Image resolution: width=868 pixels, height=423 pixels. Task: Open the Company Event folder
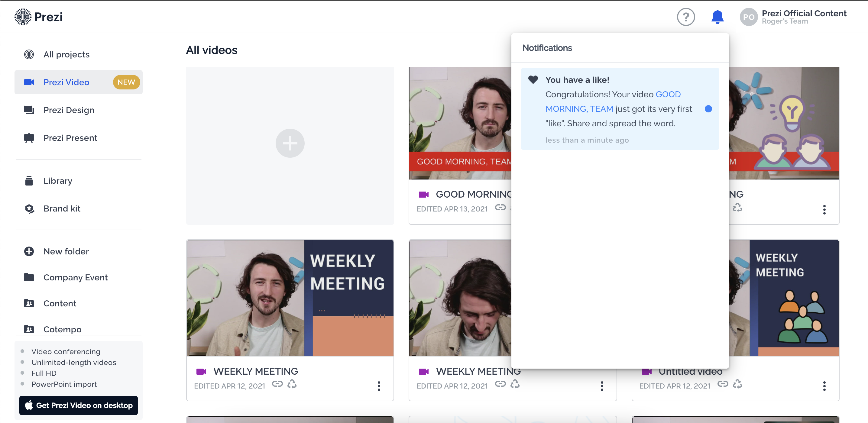(x=76, y=277)
